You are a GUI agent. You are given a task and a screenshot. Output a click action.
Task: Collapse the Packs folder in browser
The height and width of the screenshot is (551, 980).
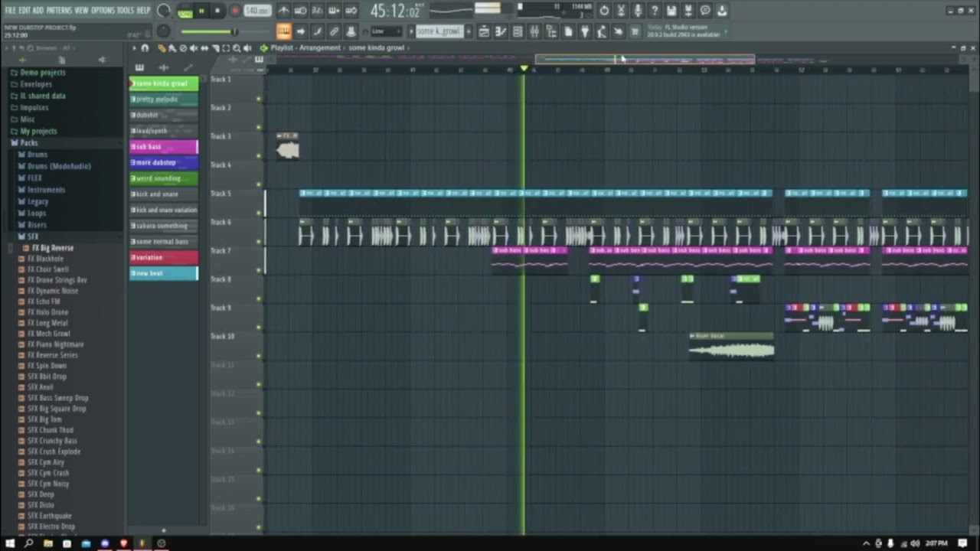pyautogui.click(x=29, y=142)
